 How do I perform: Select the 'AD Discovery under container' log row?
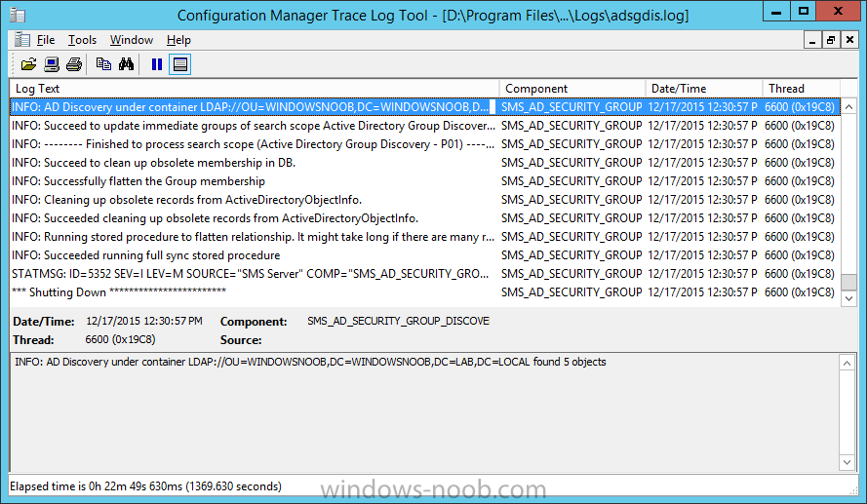(424, 106)
